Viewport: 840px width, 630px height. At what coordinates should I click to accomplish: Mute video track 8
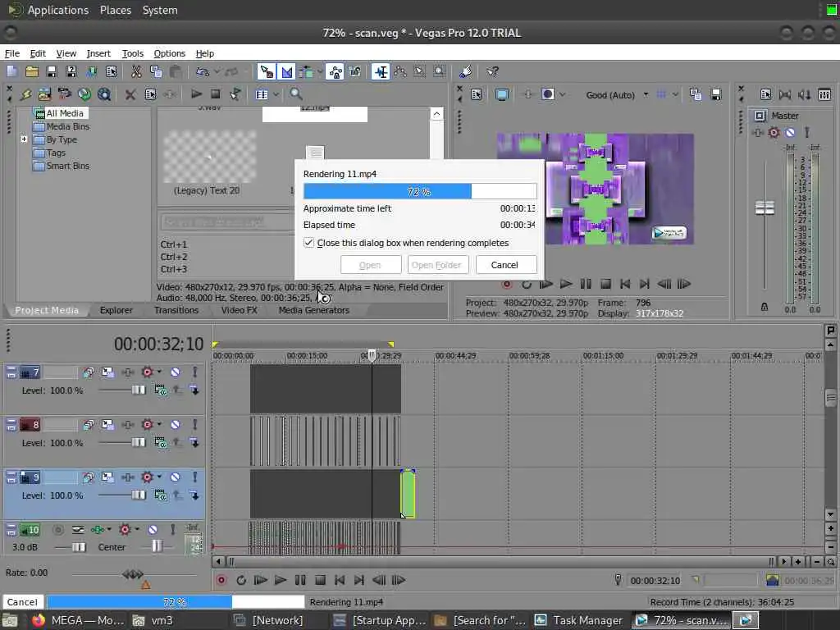pyautogui.click(x=176, y=425)
